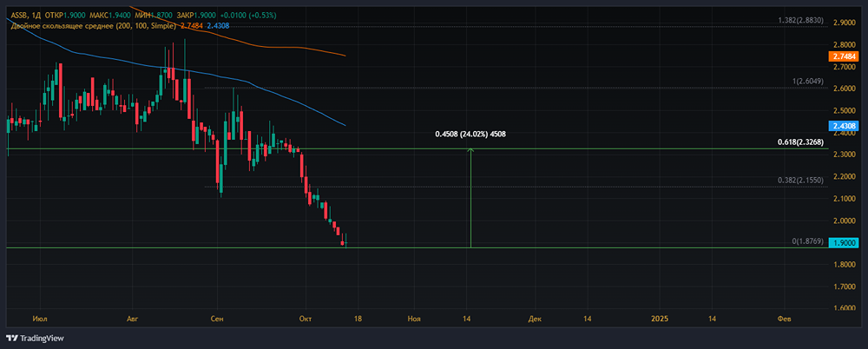
Task: Click the 2.0000 level on the price scale
Action: [x=843, y=221]
